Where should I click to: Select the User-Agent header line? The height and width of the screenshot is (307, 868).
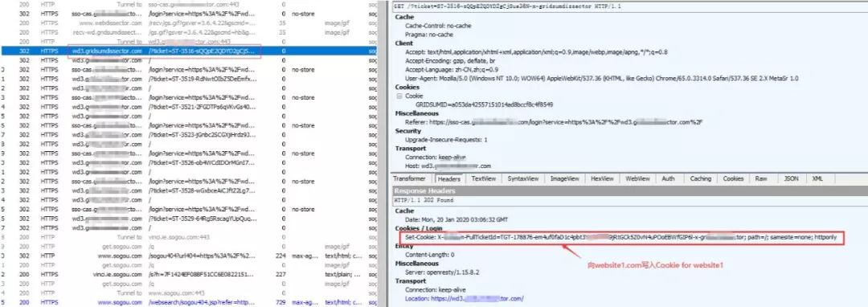602,79
